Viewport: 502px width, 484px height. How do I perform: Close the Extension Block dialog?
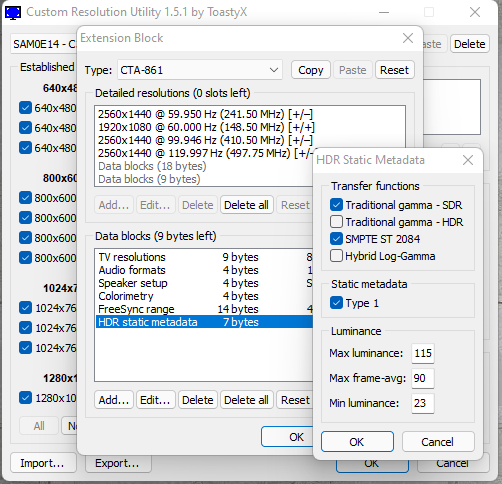pyautogui.click(x=408, y=38)
